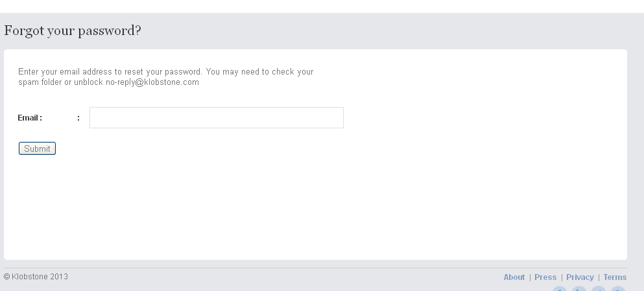Click the bold 'Email :' field label
This screenshot has height=291, width=644.
pyautogui.click(x=30, y=118)
